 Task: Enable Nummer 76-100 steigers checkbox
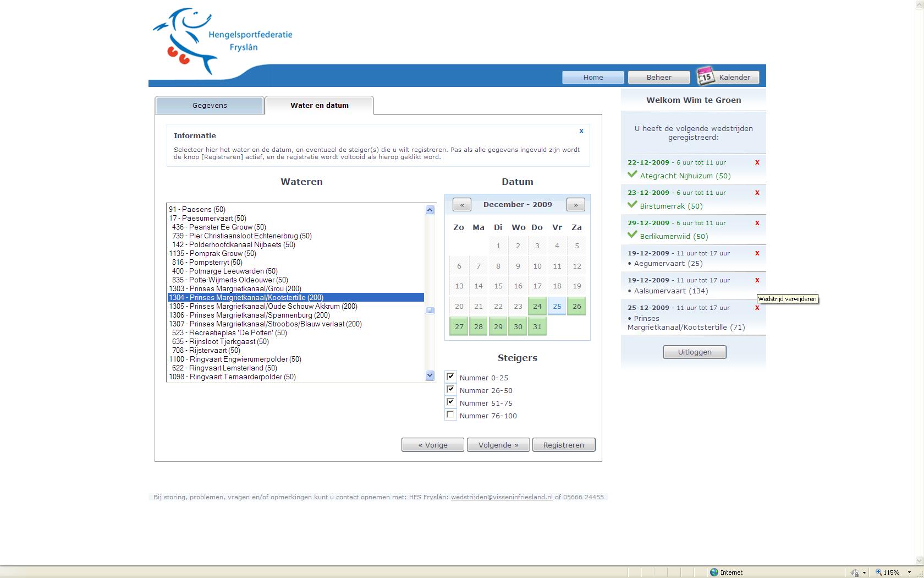point(450,415)
